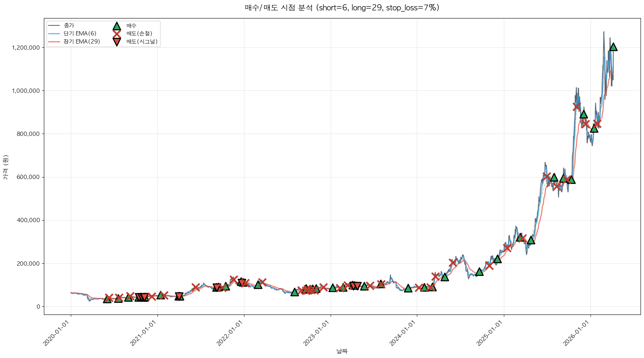The height and width of the screenshot is (358, 644).
Task: Click the green 매수 triangle in the legend
Action: pos(117,26)
